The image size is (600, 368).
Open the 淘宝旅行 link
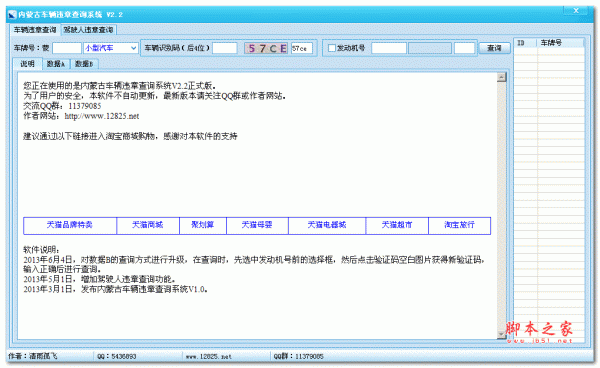pyautogui.click(x=459, y=225)
